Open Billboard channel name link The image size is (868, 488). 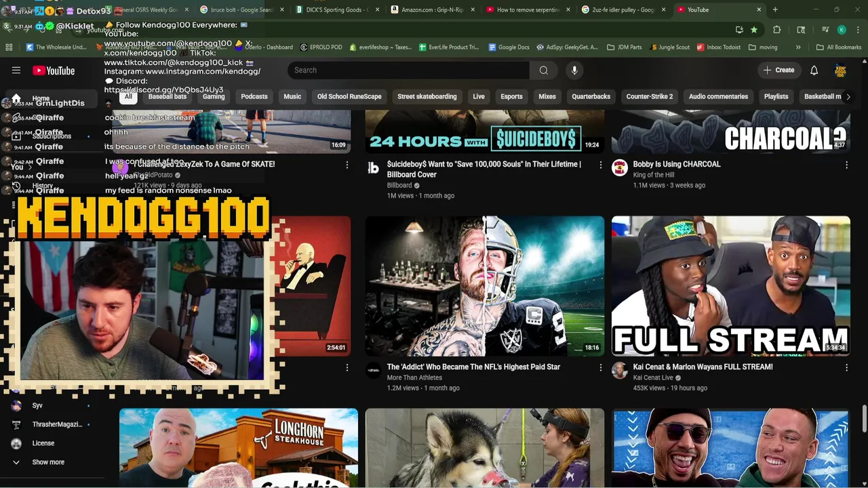[399, 186]
